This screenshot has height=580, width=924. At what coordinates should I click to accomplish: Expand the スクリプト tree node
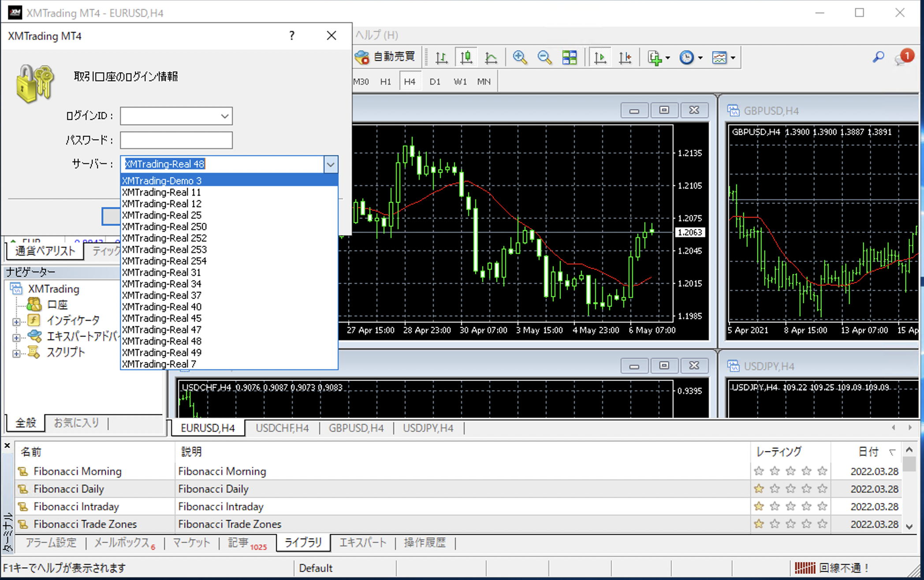[x=16, y=353]
